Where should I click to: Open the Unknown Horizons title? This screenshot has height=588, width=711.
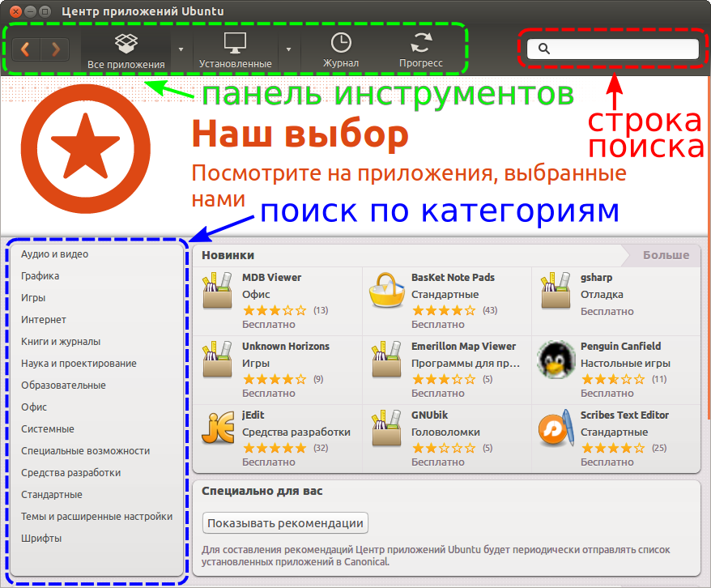pyautogui.click(x=286, y=347)
